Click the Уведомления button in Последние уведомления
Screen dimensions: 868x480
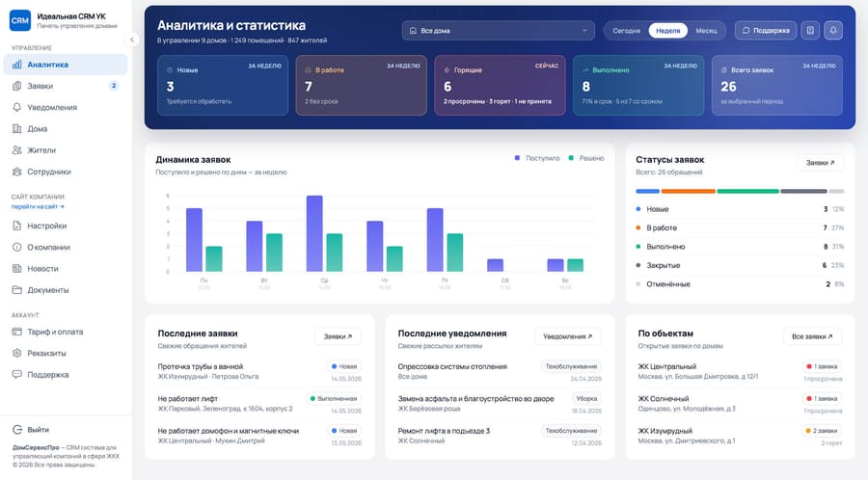pos(567,336)
